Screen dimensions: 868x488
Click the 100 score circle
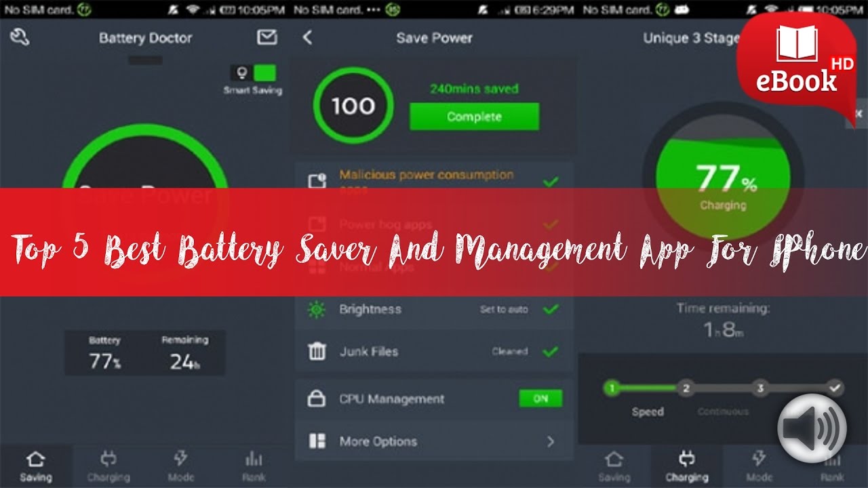[353, 106]
